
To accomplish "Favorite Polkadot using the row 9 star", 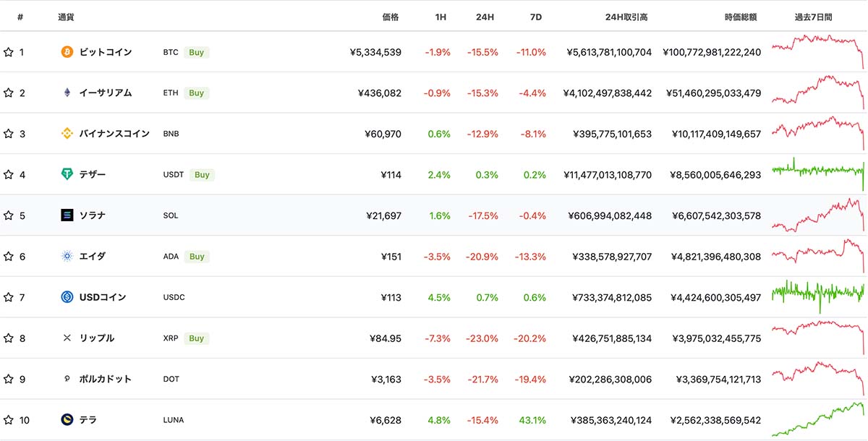I will (9, 379).
